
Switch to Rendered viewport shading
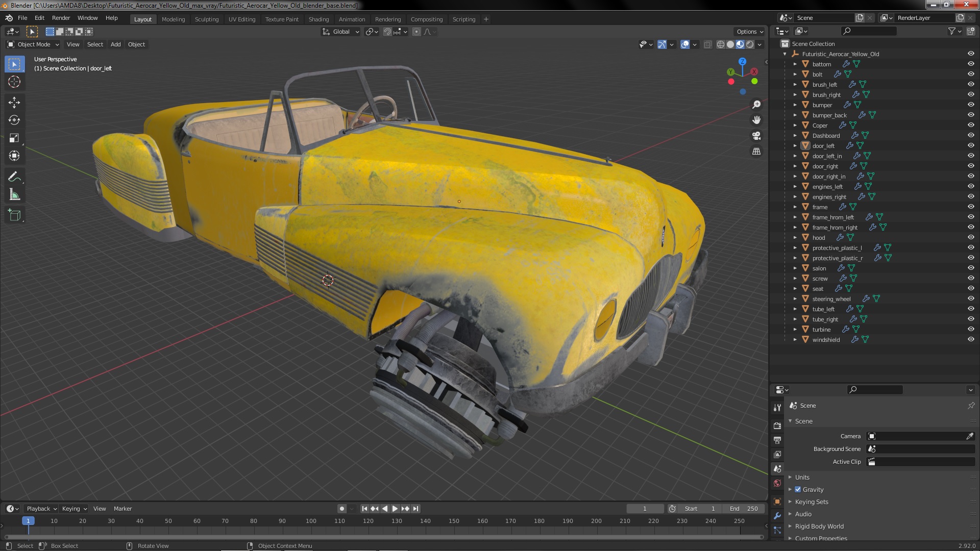(x=750, y=44)
